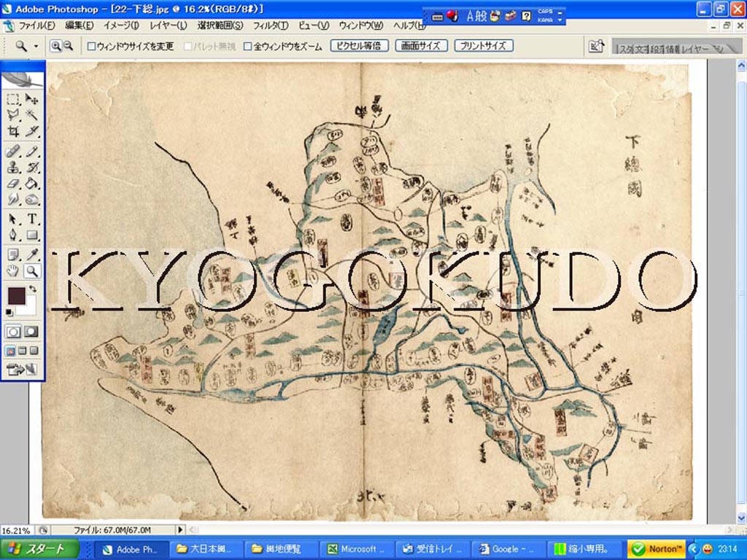Click the Jump to ImageReady icon
The width and height of the screenshot is (747, 560).
click(x=22, y=369)
